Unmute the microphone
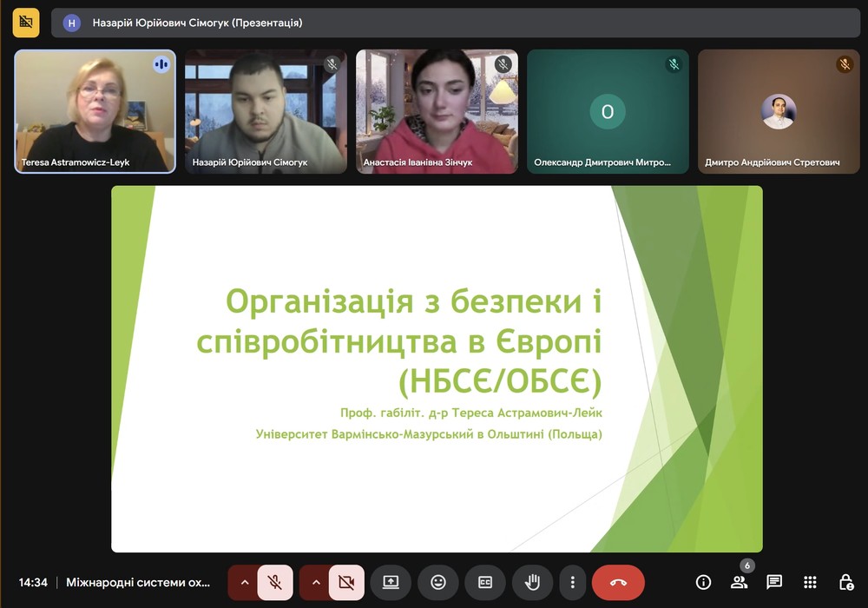Image resolution: width=868 pixels, height=608 pixels. [x=275, y=583]
